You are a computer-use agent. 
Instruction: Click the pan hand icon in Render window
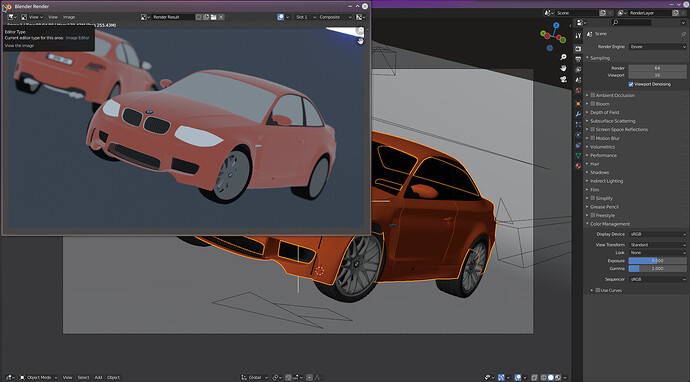pos(360,41)
